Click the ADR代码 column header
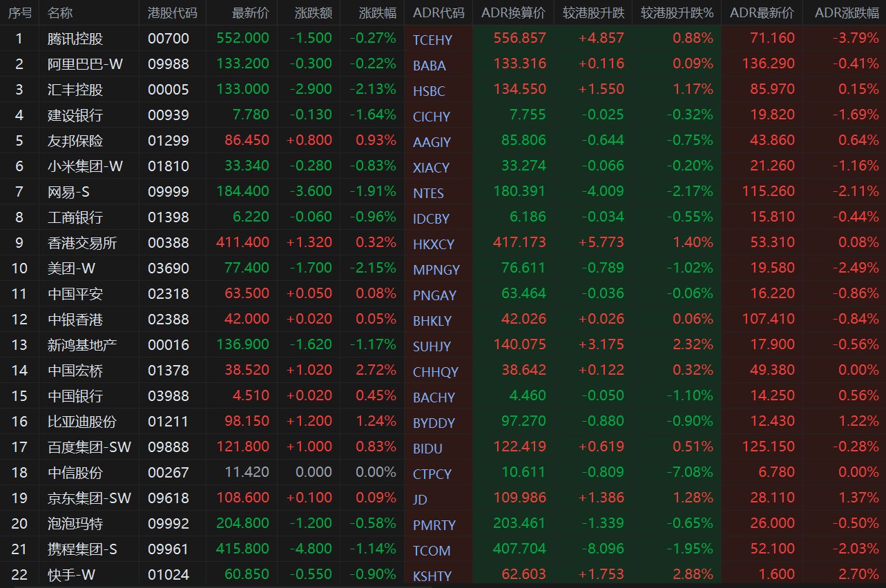This screenshot has height=588, width=886. [439, 13]
